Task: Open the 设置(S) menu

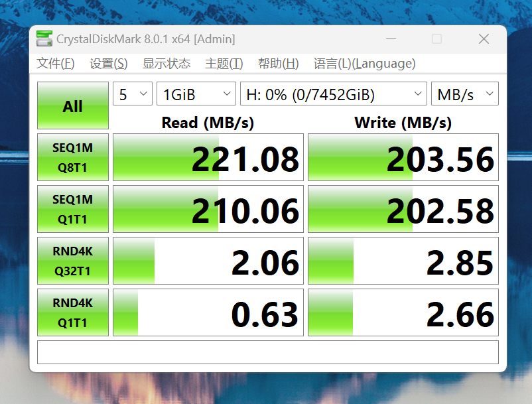Action: [109, 64]
